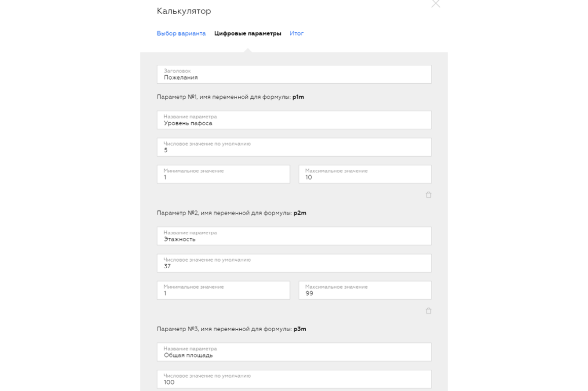Edit maximum value field showing 99

tap(365, 290)
